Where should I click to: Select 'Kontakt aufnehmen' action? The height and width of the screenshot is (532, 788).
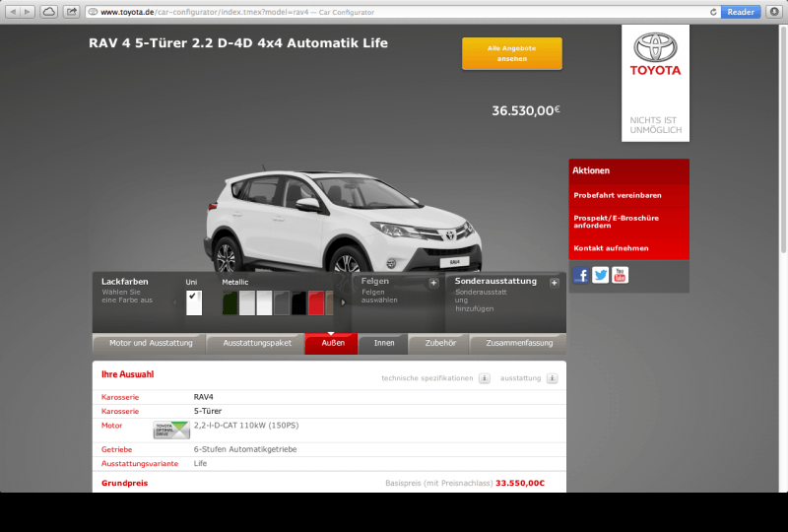point(611,248)
